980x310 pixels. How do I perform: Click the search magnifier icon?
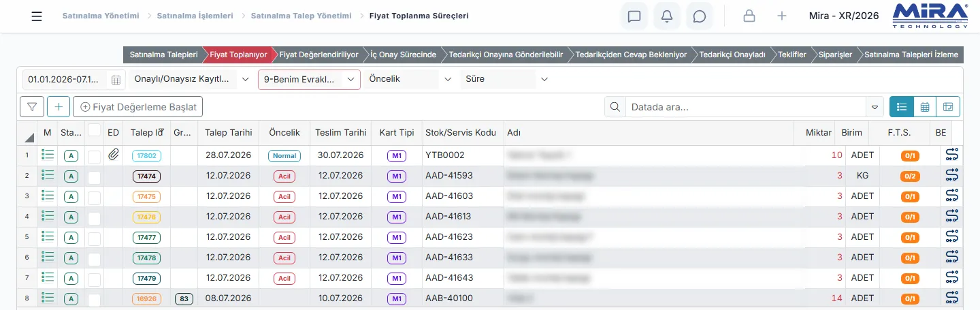click(x=615, y=107)
